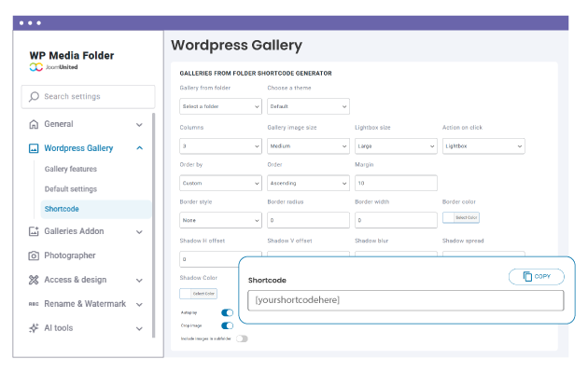Open the Select a folder dropdown
Screen dimensions: 588x373
(220, 106)
